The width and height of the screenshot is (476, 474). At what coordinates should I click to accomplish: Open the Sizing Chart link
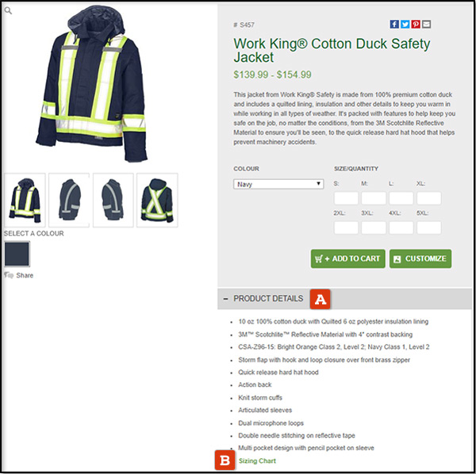(257, 461)
